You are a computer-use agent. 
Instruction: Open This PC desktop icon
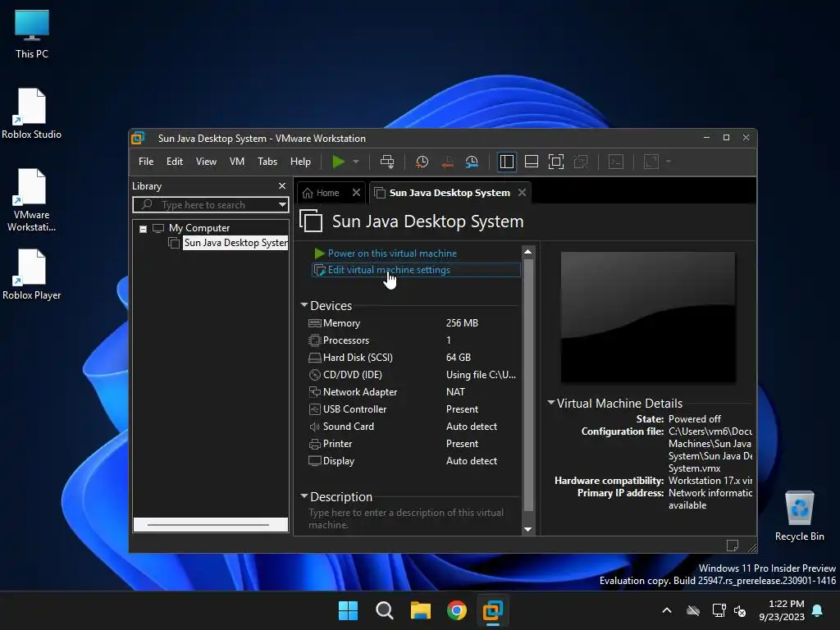tap(32, 33)
